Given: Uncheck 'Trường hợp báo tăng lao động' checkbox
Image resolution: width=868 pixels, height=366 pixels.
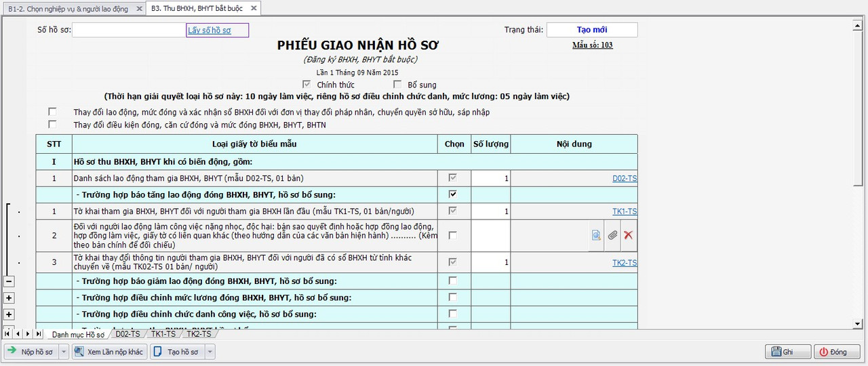Looking at the screenshot, I should point(453,195).
